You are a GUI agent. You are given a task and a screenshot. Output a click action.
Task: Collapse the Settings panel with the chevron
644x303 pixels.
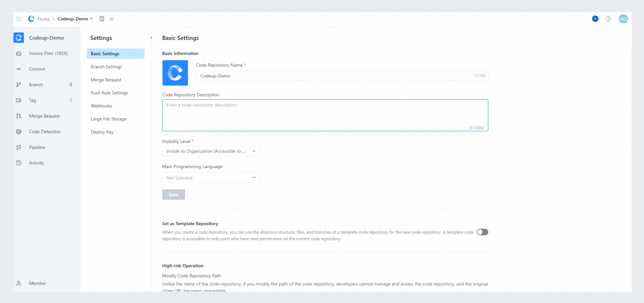[151, 38]
